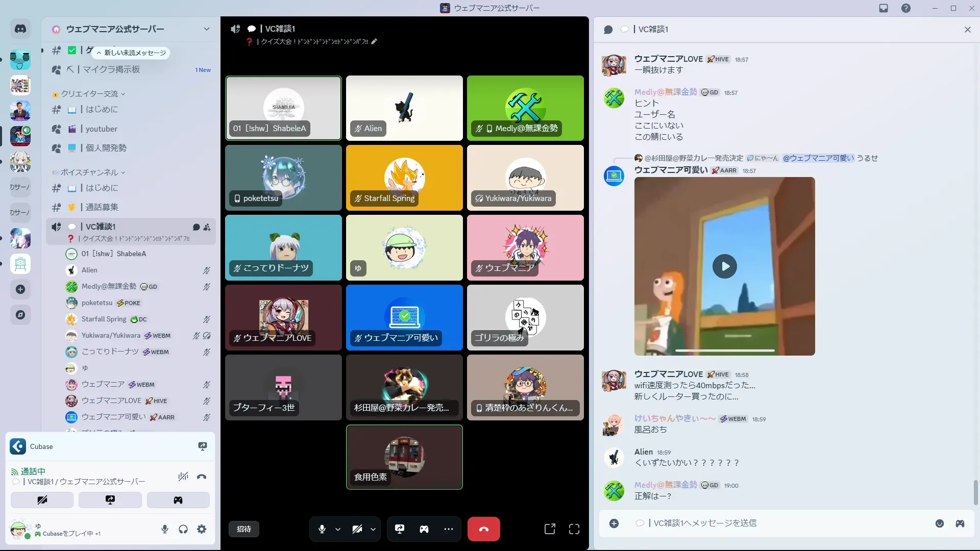Open user settings gear icon
Viewport: 980px width, 551px height.
coord(202,529)
